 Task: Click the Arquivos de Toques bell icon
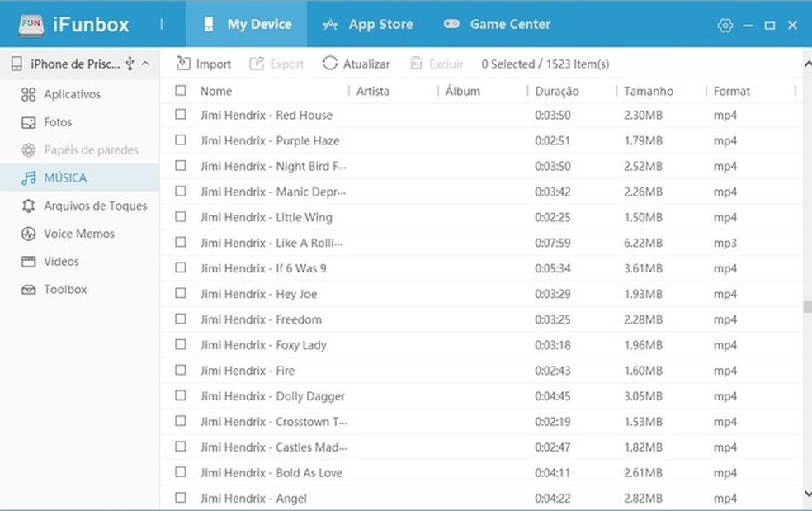(x=29, y=206)
